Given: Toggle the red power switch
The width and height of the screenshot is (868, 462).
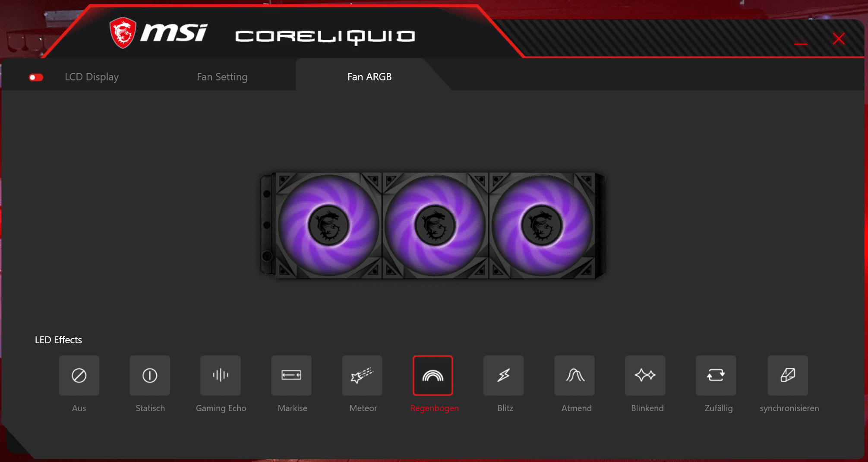Looking at the screenshot, I should pyautogui.click(x=36, y=77).
